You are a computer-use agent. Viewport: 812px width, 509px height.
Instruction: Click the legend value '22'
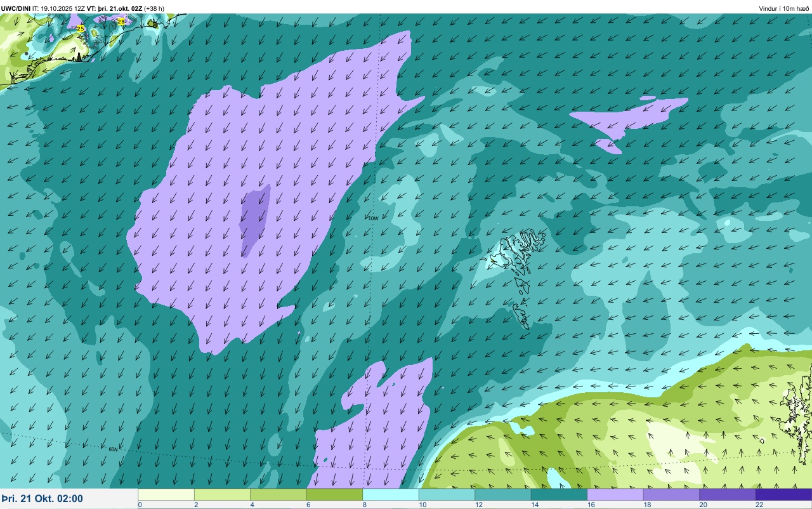point(759,505)
